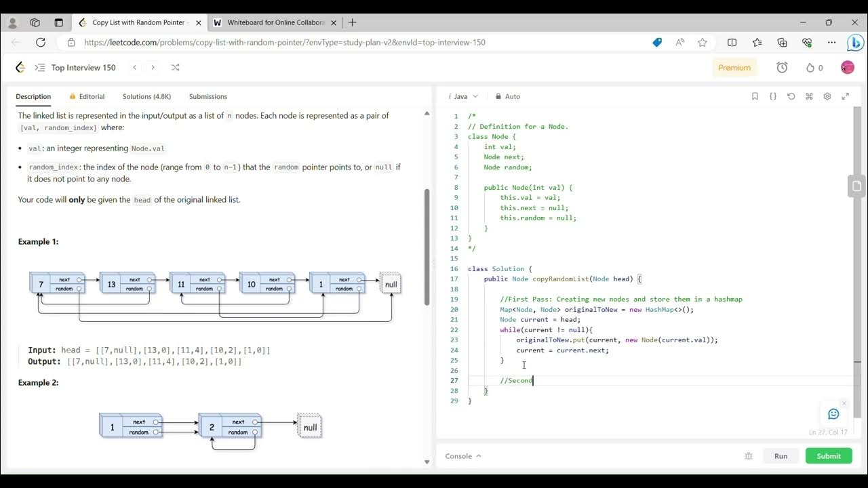Click the Example 2 linked list diagram
The height and width of the screenshot is (488, 868).
click(x=211, y=431)
